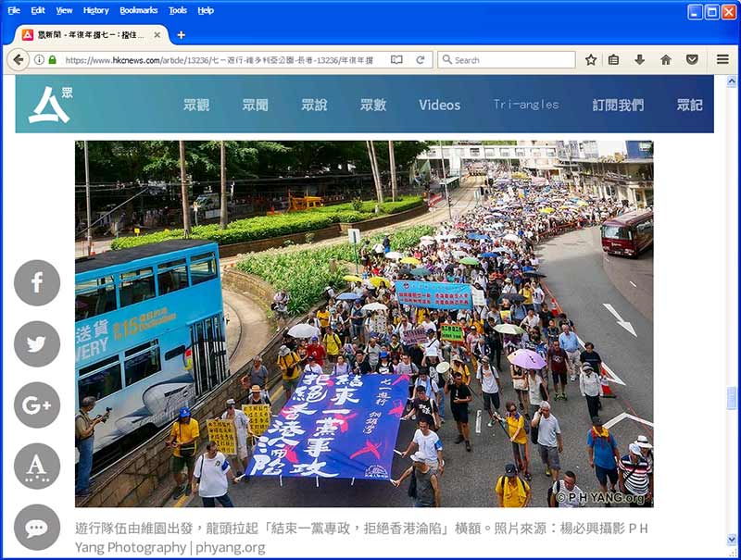741x560 pixels.
Task: Open Downloads arrow icon
Action: pos(639,60)
